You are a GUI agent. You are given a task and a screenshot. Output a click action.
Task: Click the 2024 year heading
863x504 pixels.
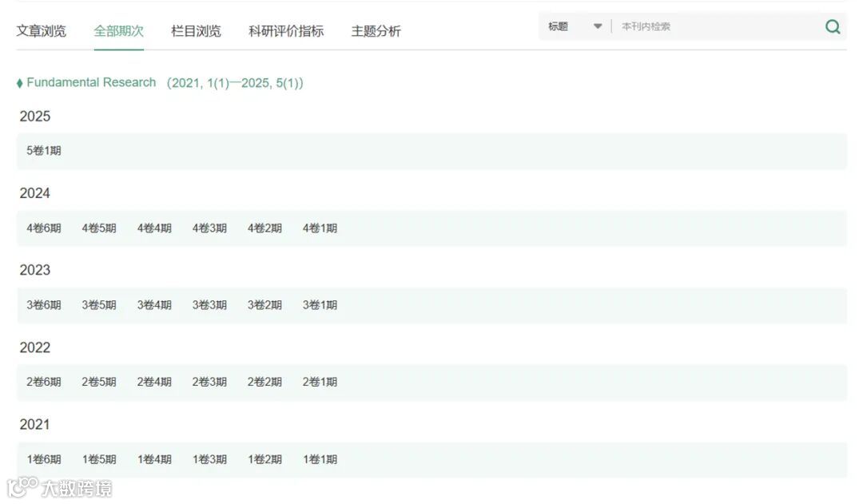click(x=34, y=193)
